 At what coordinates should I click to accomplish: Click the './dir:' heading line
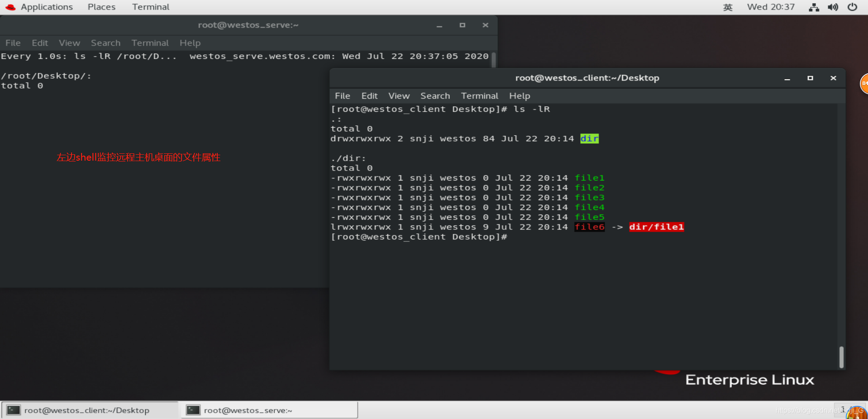(348, 158)
